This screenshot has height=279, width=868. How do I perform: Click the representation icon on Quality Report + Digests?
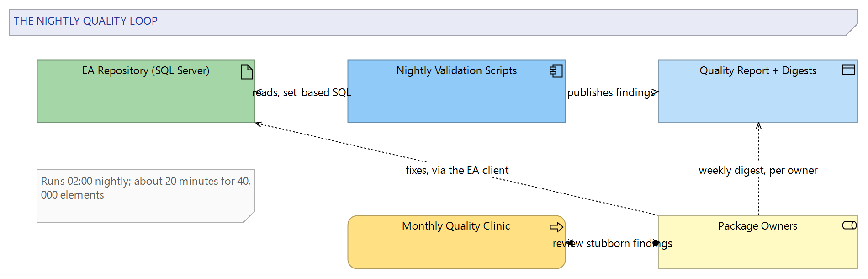point(848,70)
